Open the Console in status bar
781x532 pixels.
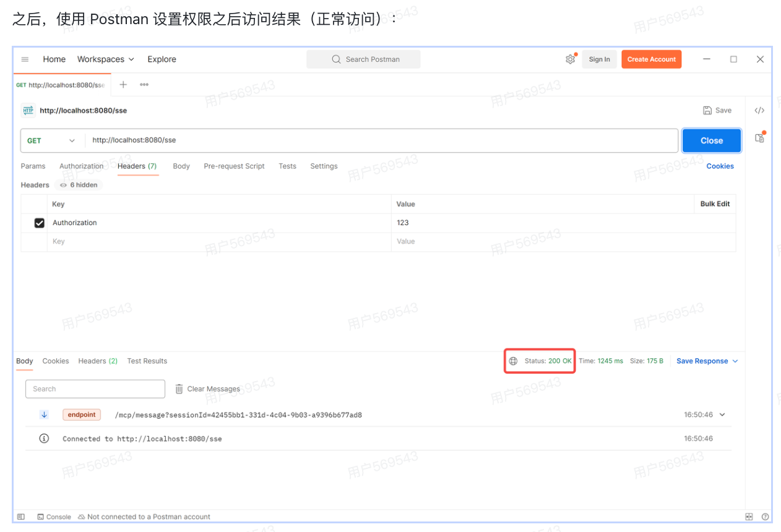tap(54, 517)
